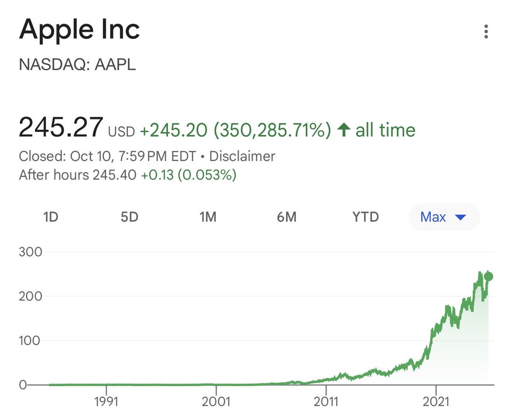This screenshot has width=513, height=420.
Task: Show the YTD price chart
Action: (366, 217)
